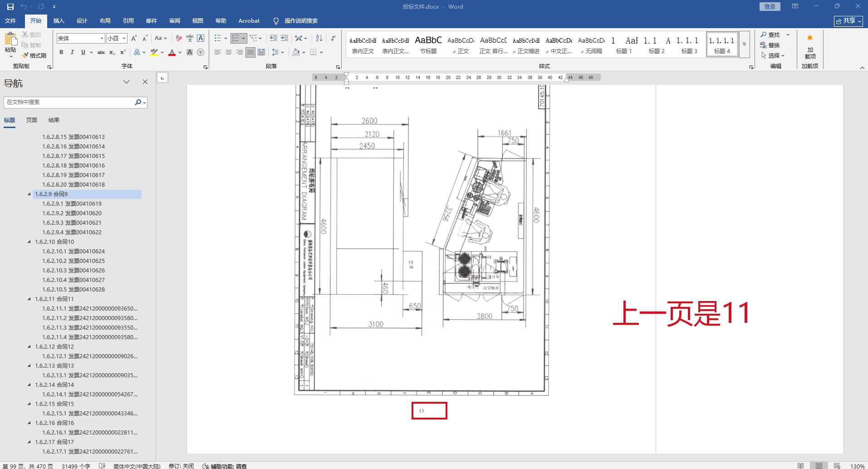
Task: Shrink font size with the smaller A icon
Action: (145, 39)
